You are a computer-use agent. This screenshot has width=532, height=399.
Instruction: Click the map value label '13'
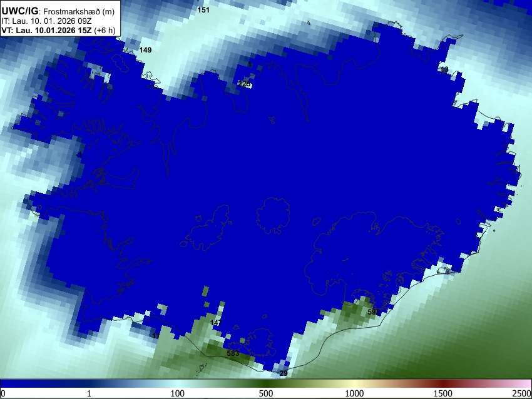(x=444, y=69)
